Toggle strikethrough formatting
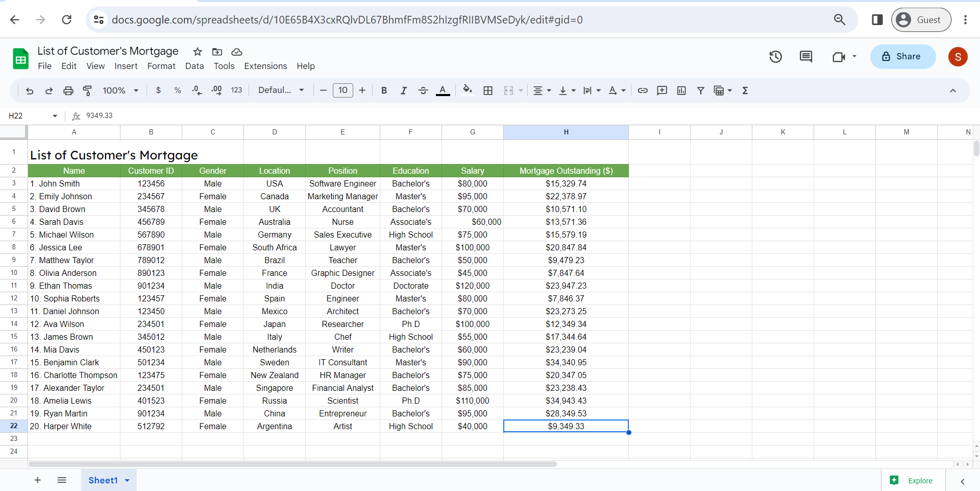980x491 pixels. tap(423, 90)
